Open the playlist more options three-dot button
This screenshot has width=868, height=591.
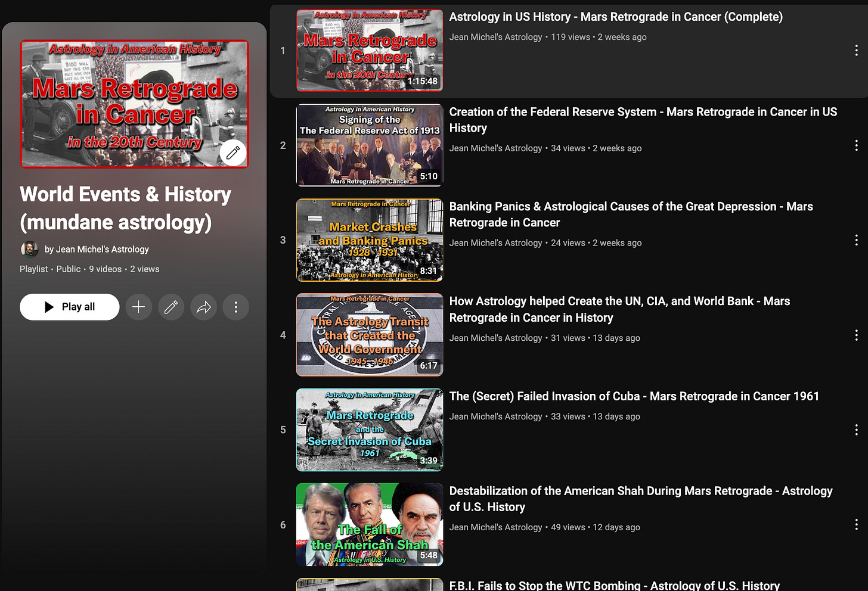(236, 307)
